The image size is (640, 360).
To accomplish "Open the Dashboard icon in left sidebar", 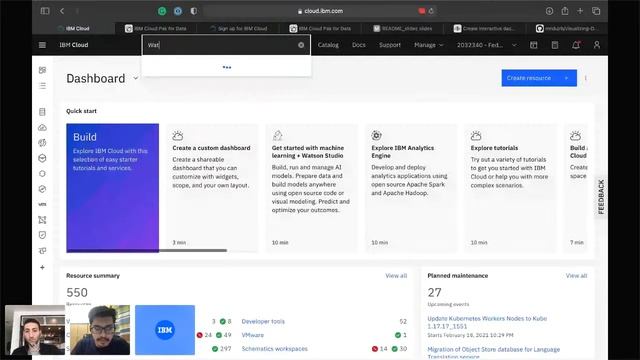I will click(x=42, y=70).
